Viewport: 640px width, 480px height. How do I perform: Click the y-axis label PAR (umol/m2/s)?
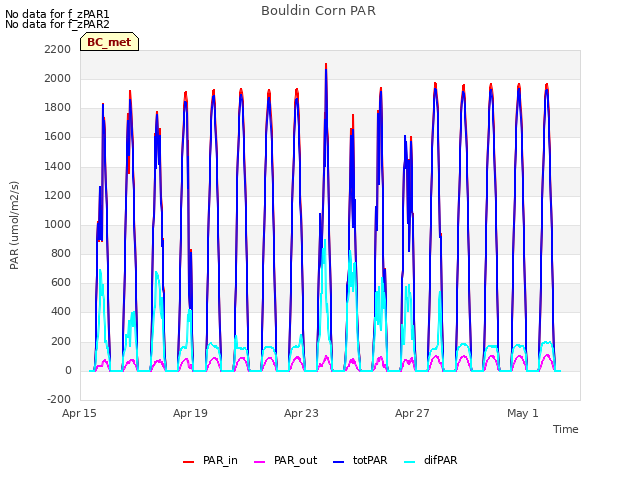pos(14,225)
